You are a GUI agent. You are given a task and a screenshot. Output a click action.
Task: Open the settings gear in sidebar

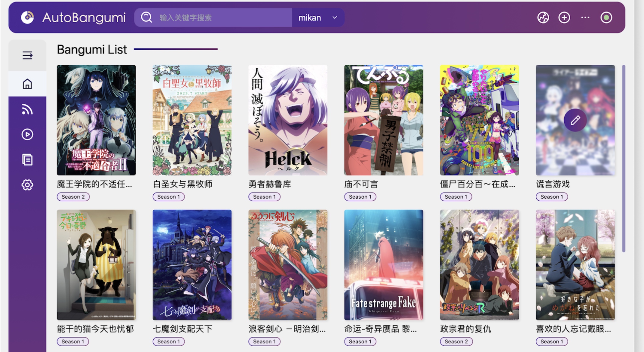[27, 185]
